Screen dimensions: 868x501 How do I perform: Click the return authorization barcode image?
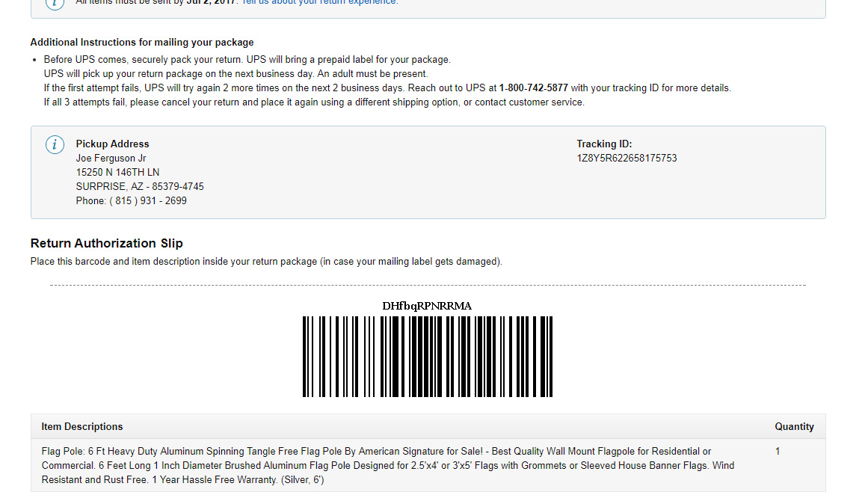[428, 357]
